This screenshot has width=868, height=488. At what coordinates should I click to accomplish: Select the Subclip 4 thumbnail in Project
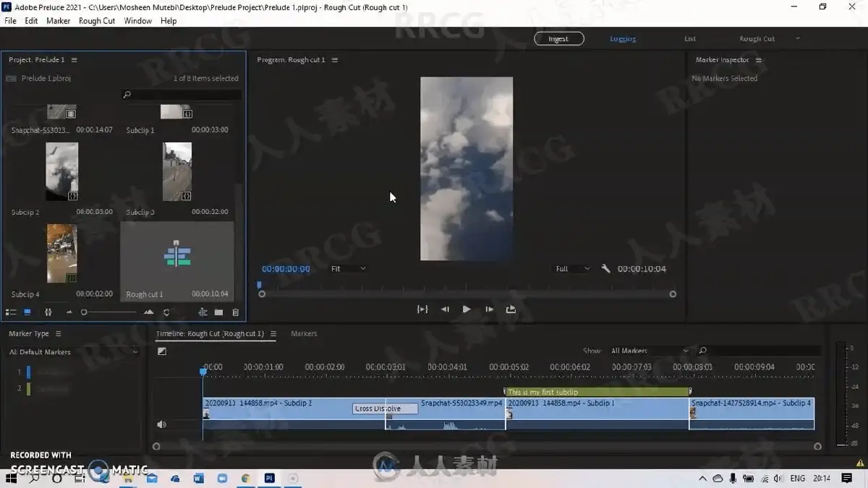tap(61, 253)
